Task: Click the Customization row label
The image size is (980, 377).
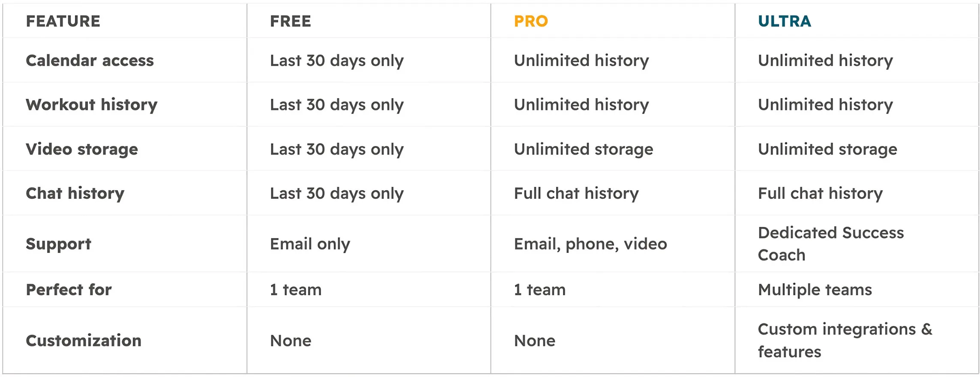Action: pos(84,341)
